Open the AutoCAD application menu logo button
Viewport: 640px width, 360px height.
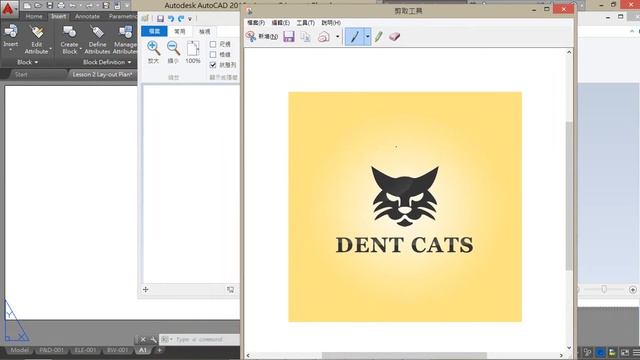tap(8, 8)
